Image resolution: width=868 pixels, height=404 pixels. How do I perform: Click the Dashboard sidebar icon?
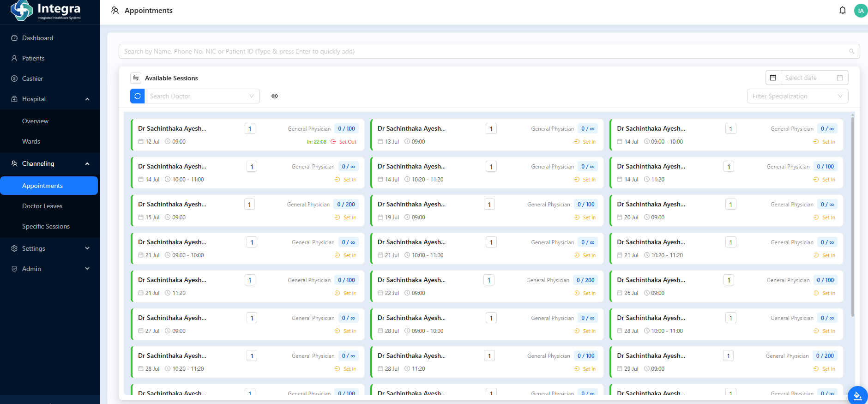(14, 38)
